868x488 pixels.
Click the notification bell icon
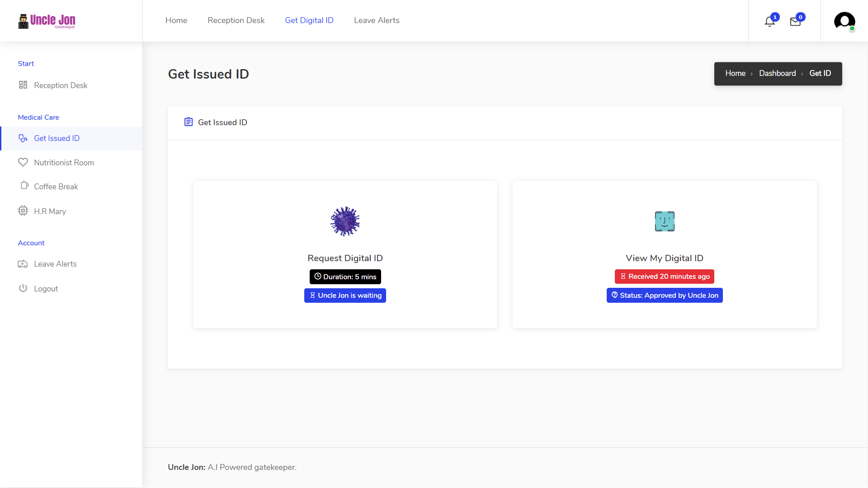click(769, 21)
